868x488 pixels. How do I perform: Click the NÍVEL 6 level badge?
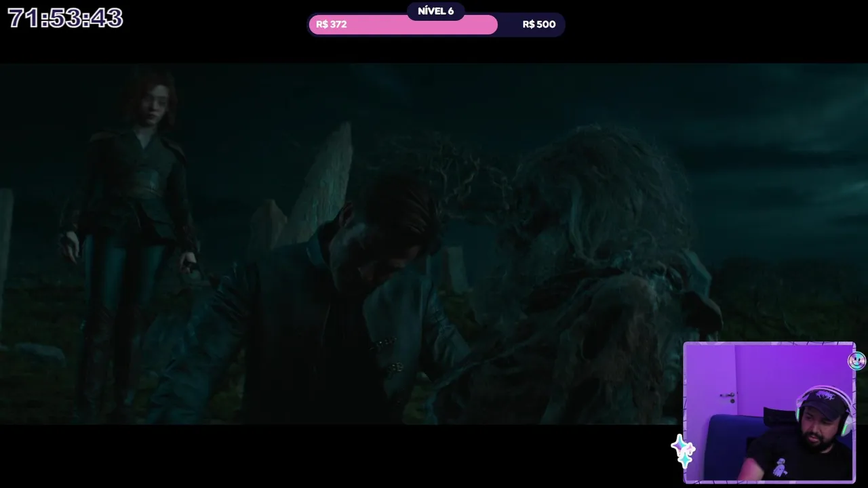[435, 11]
